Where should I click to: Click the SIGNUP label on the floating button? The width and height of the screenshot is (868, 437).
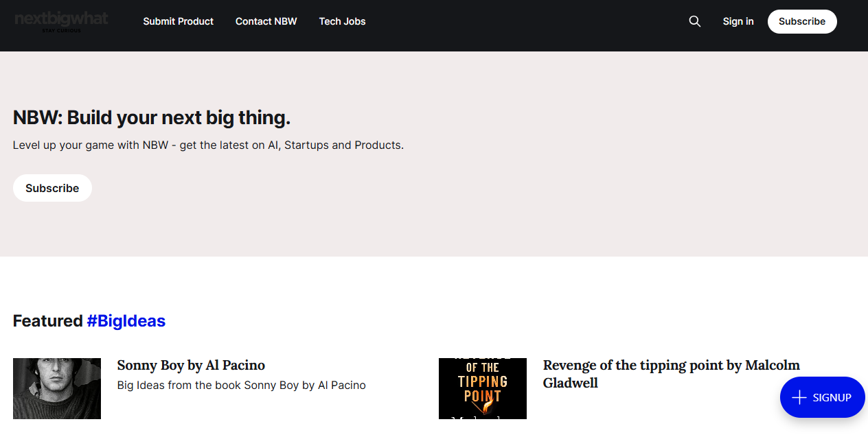[832, 398]
